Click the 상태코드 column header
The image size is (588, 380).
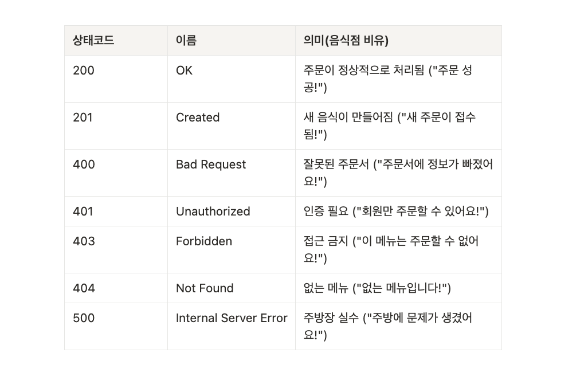[x=116, y=41]
